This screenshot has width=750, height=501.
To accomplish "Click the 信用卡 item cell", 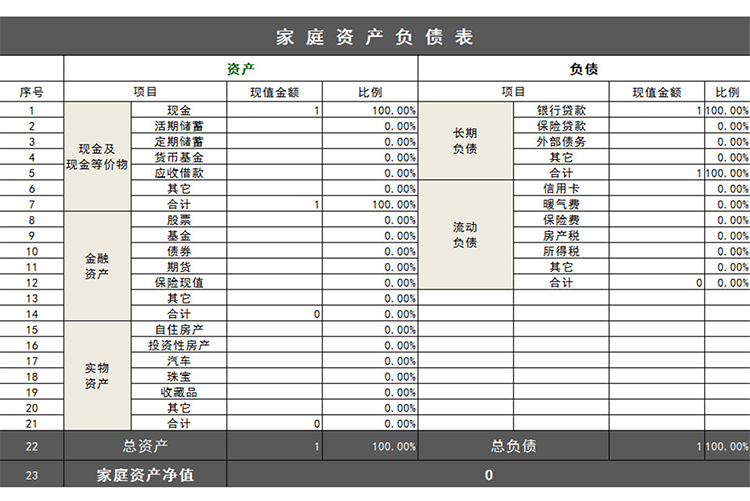I will click(x=561, y=188).
